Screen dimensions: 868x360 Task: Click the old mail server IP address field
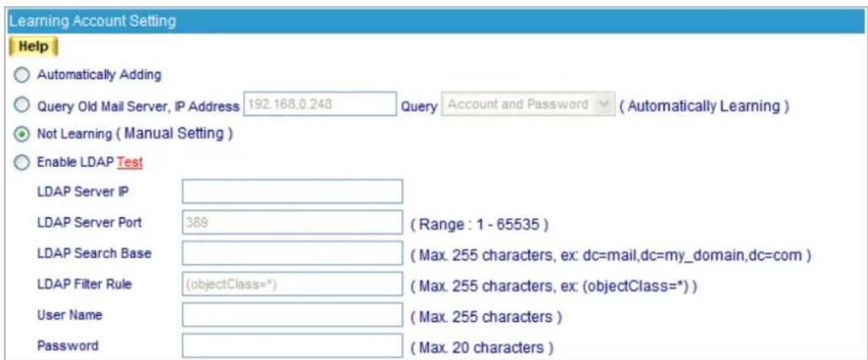pos(320,104)
